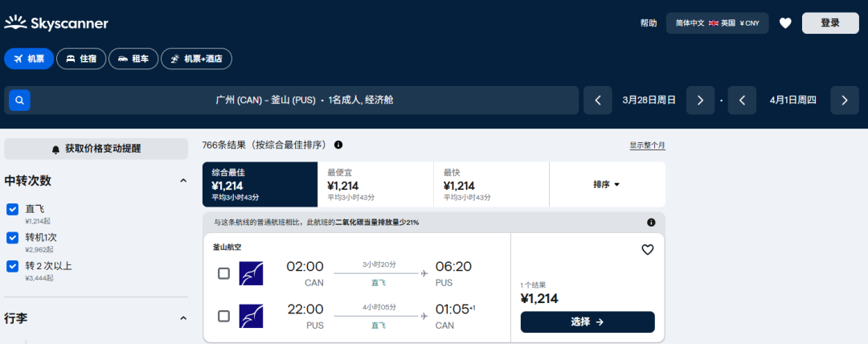The image size is (868, 344).
Task: Switch to 最便宜 sorting tab
Action: (375, 185)
